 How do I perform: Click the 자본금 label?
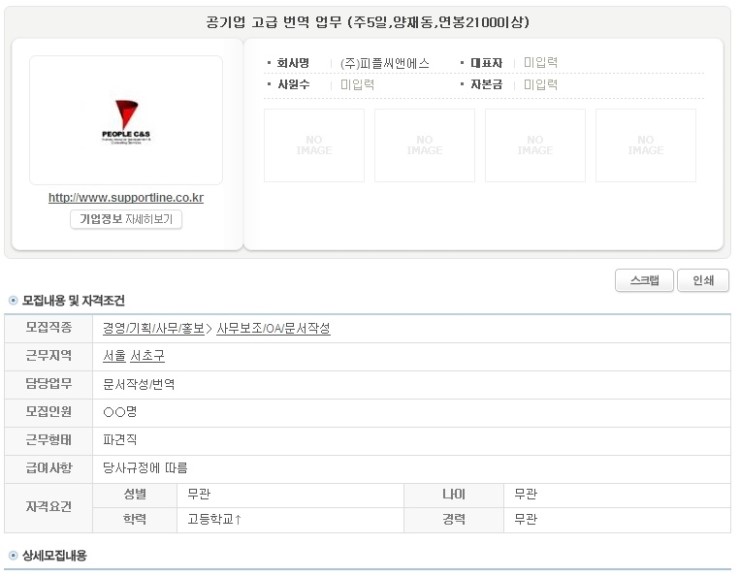[486, 84]
